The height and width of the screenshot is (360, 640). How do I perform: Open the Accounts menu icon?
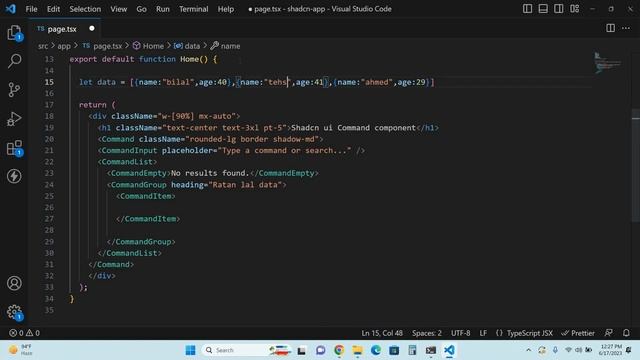coord(14,283)
